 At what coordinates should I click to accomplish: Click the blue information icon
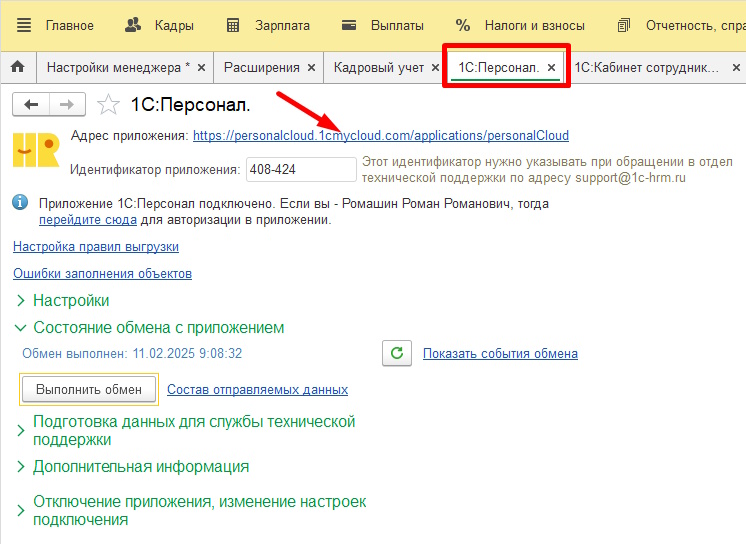point(20,203)
